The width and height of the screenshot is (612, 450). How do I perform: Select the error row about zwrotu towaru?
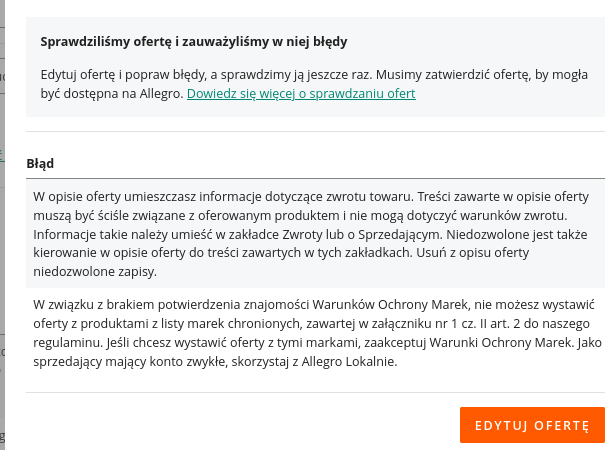click(315, 233)
